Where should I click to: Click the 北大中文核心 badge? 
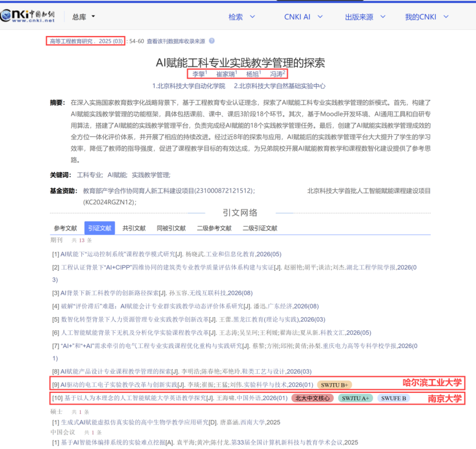click(x=312, y=398)
